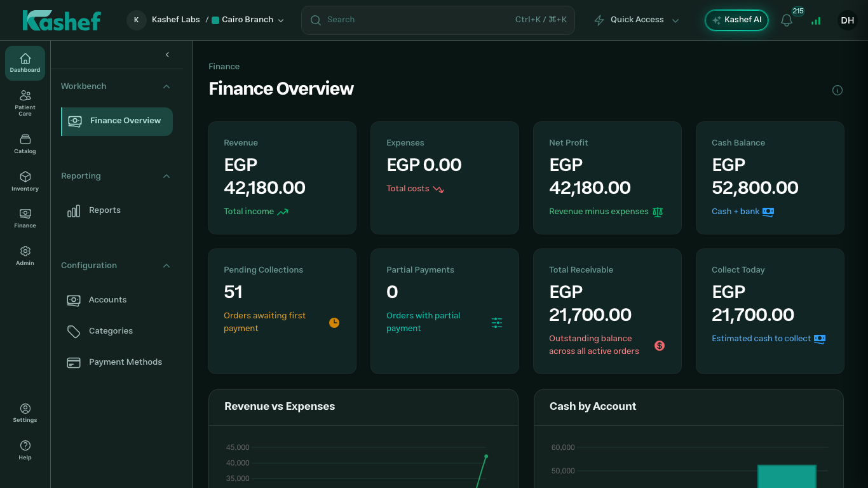Click the sliders icon in Partial Payments
868x488 pixels.
coord(497,323)
